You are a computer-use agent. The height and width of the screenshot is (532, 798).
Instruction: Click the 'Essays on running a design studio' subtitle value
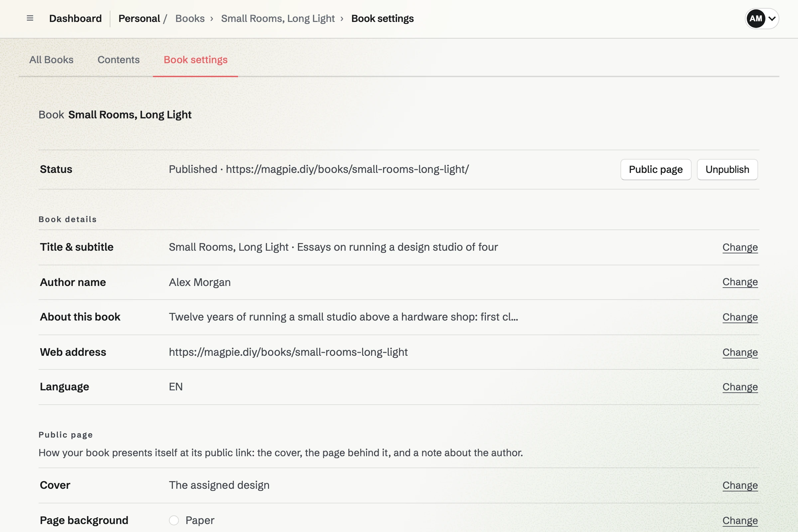(x=397, y=247)
